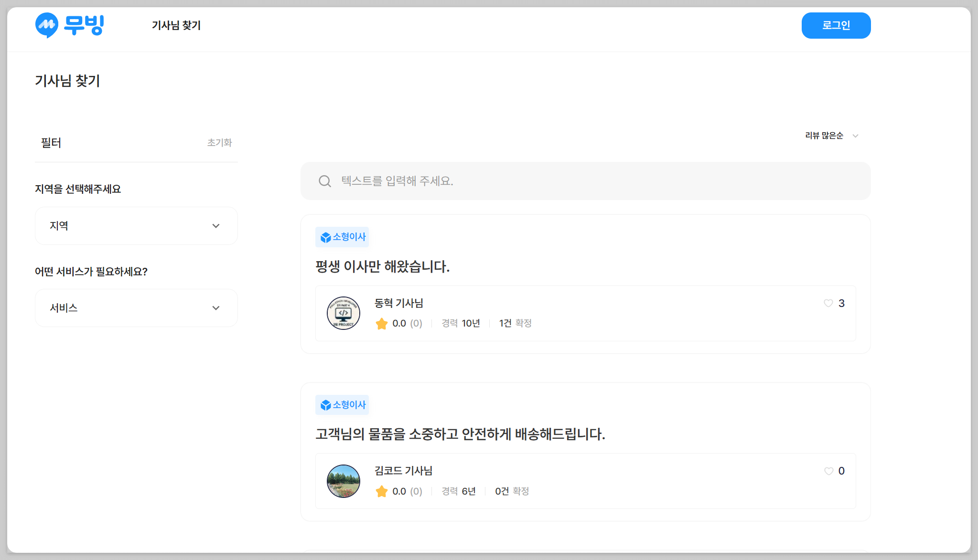Open card titled 평생 이사만 해왔습니다
The image size is (978, 560).
coord(382,266)
